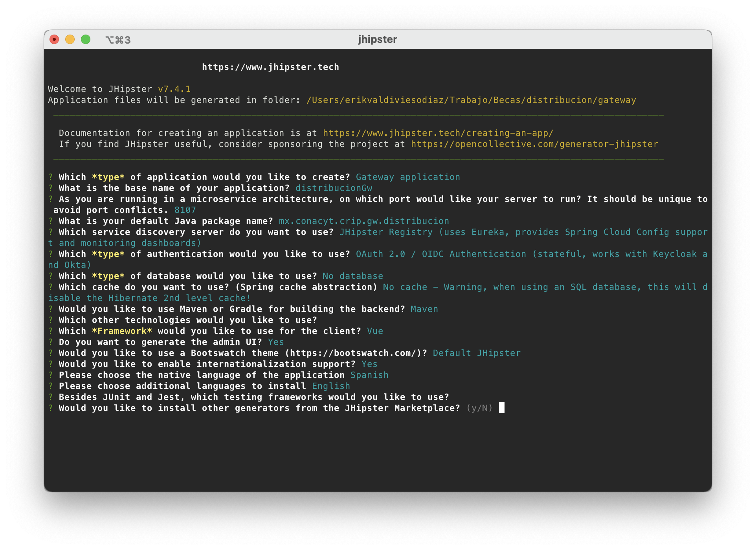Viewport: 756px width, 550px height.
Task: Click the 'Gateway application' answer
Action: click(408, 177)
